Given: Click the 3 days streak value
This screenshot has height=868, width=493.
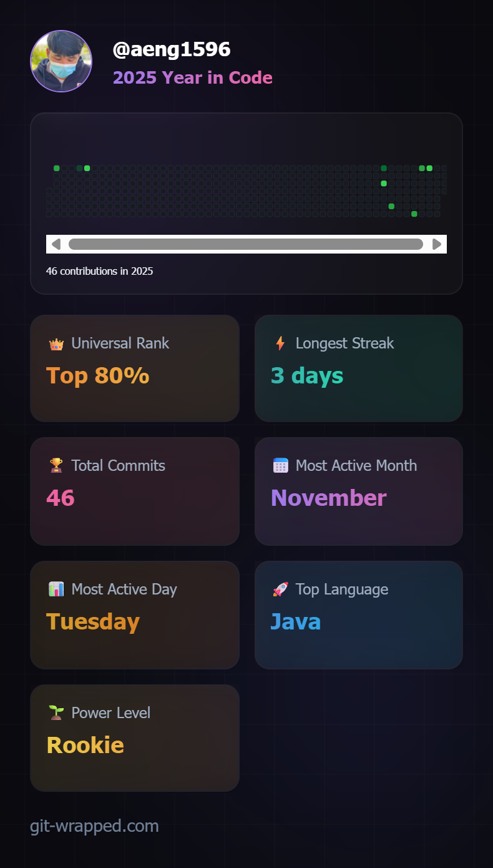Looking at the screenshot, I should 307,376.
